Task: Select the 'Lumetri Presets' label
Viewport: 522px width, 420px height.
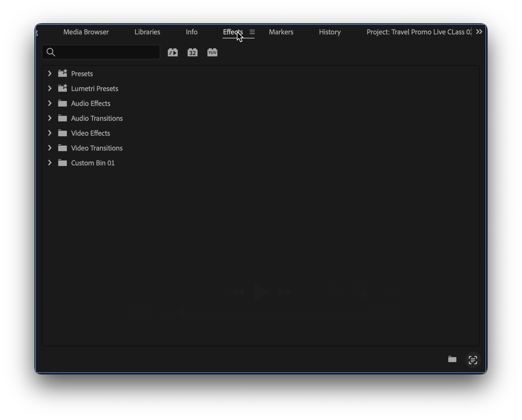Action: [x=95, y=89]
